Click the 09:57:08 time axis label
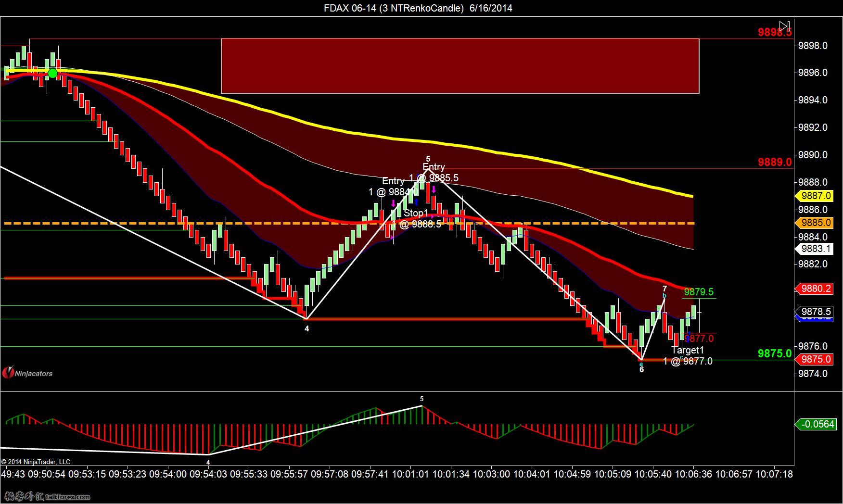This screenshot has height=504, width=843. point(329,474)
